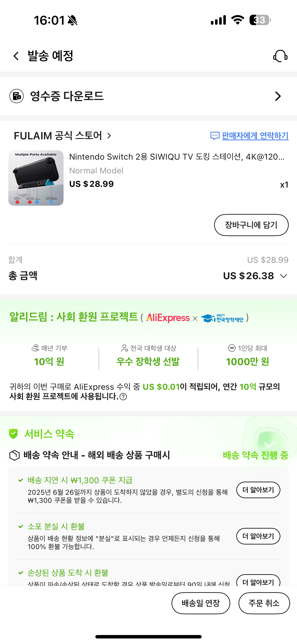Screen dimensions: 297x644
Task: Open the Nintendo Switch dock product thumbnail
Action: pyautogui.click(x=36, y=178)
